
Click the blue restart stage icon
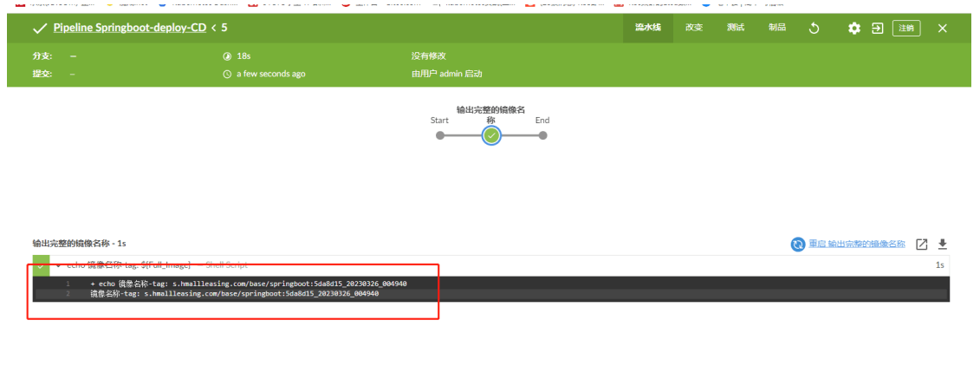[797, 245]
